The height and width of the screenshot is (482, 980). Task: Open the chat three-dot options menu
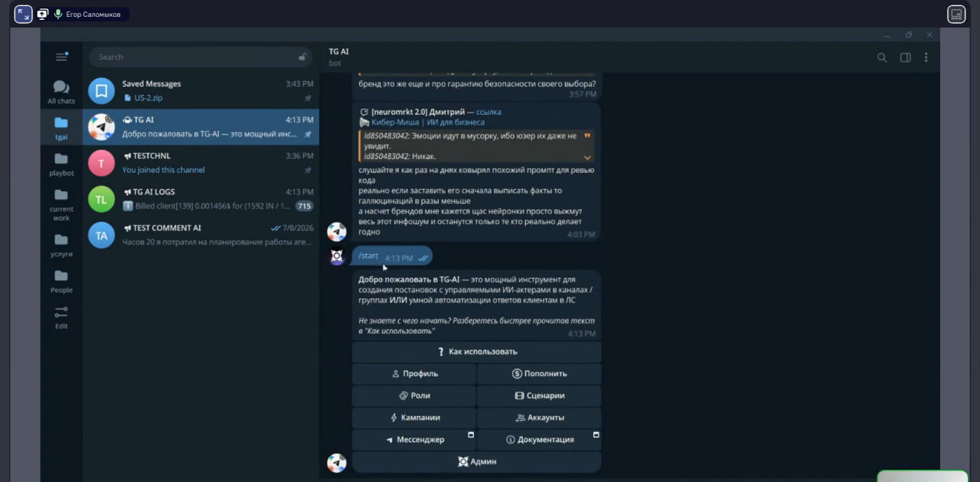926,57
